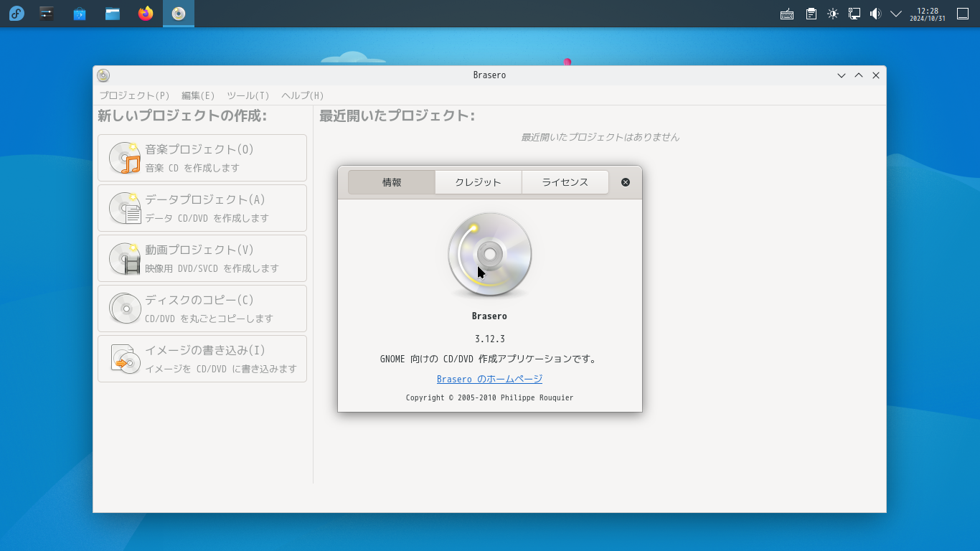This screenshot has height=551, width=980.
Task: Open the Brasero のホームページ link
Action: point(490,379)
